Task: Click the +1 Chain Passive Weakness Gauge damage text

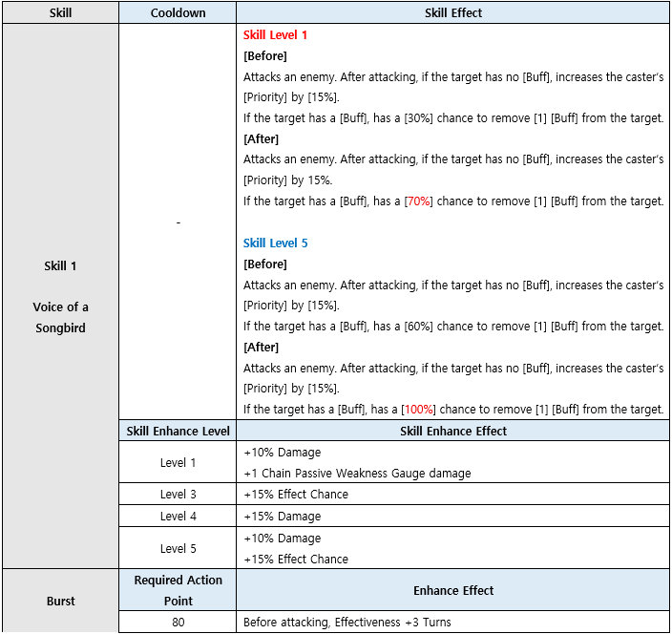Action: coord(356,474)
